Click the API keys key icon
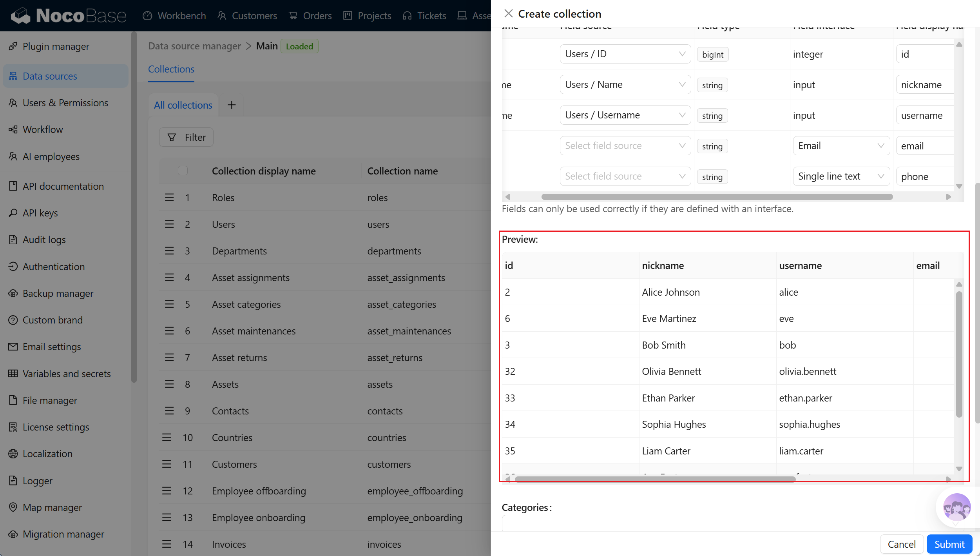The image size is (980, 556). tap(13, 213)
